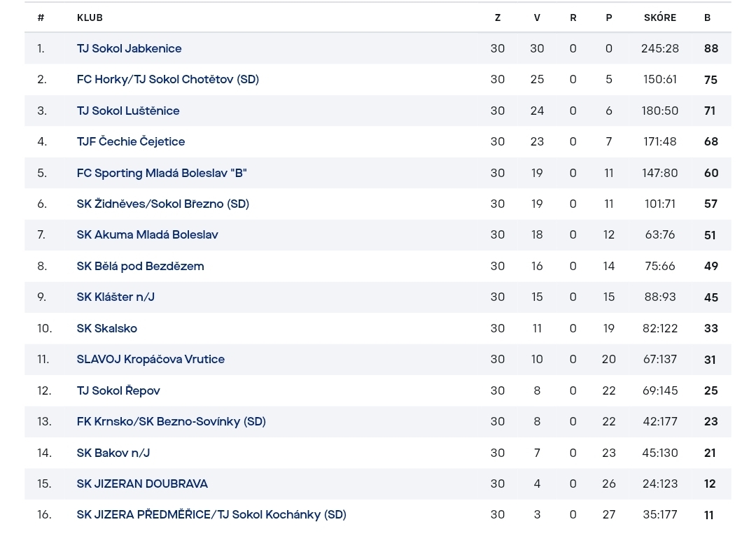The width and height of the screenshot is (756, 536).
Task: Select SK Akuma Mladá Boleslav
Action: point(148,234)
